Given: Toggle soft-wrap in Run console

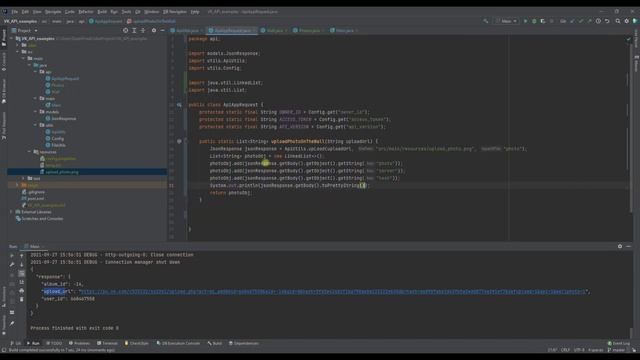Looking at the screenshot, I should click(22, 273).
